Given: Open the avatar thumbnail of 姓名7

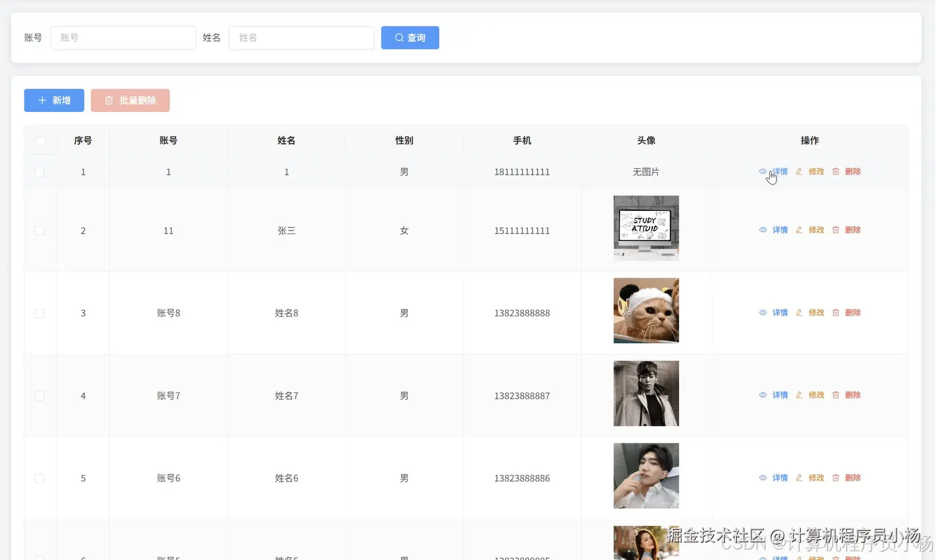Looking at the screenshot, I should point(646,393).
